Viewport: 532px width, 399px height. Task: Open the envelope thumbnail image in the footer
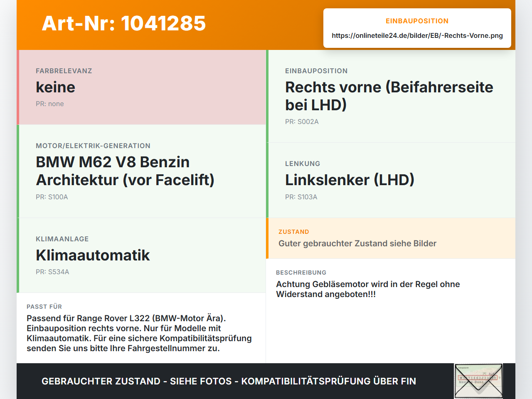479,381
